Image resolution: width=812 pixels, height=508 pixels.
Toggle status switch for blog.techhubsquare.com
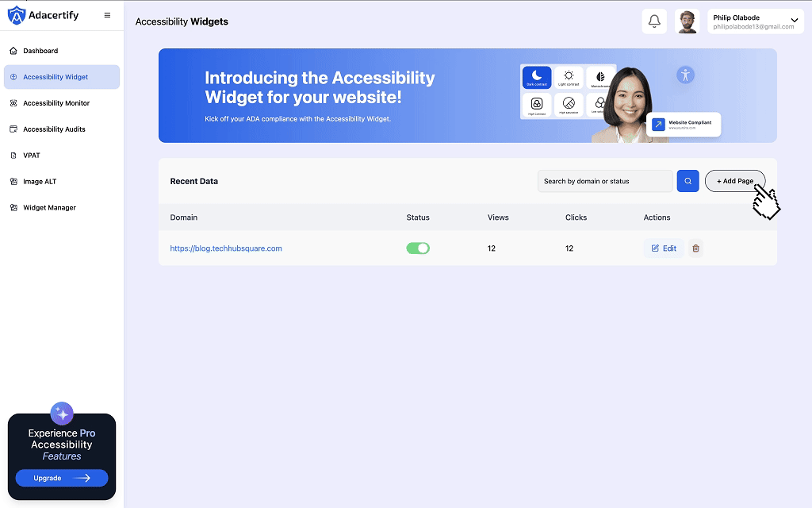pos(418,248)
